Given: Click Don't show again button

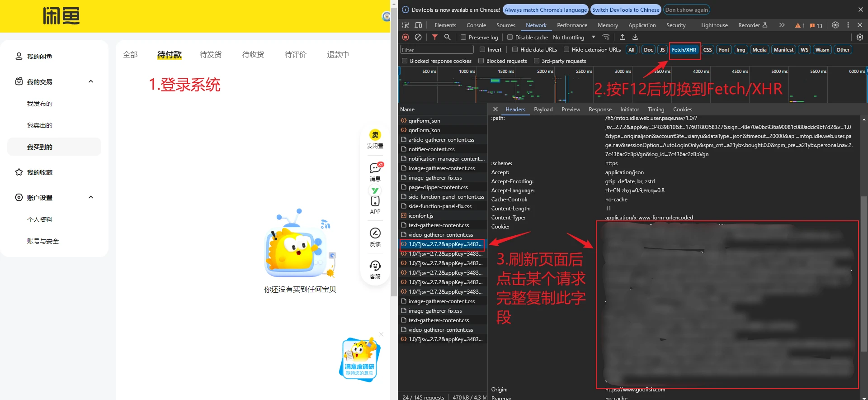Looking at the screenshot, I should 686,10.
